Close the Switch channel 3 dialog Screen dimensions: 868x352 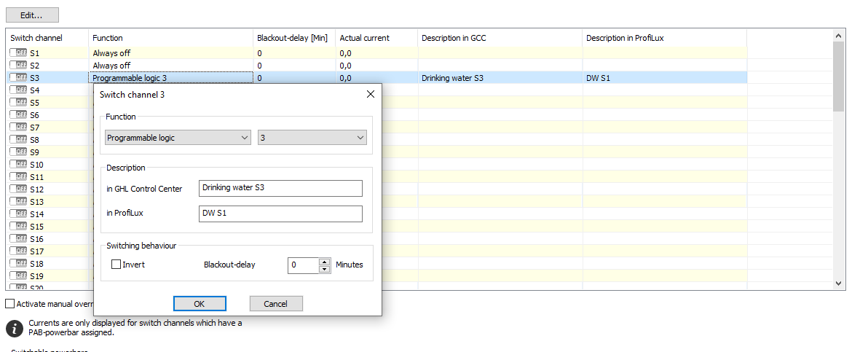pos(371,94)
